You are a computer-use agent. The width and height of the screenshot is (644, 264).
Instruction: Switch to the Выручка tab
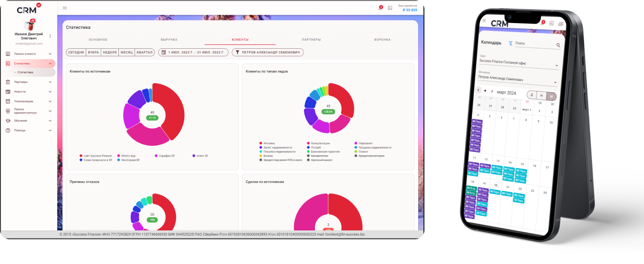[x=169, y=39]
